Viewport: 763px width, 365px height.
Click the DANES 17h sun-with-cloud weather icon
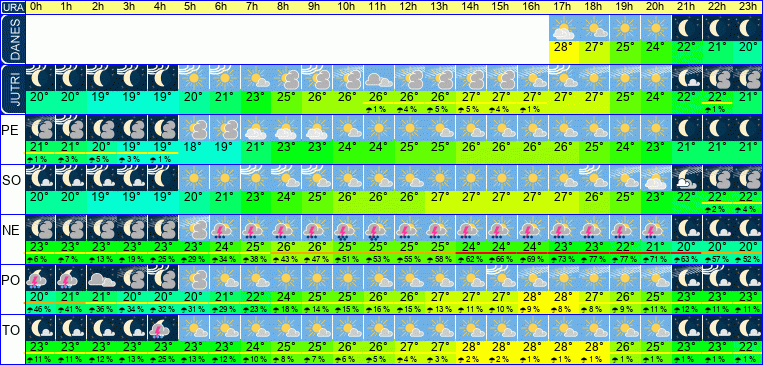(563, 28)
